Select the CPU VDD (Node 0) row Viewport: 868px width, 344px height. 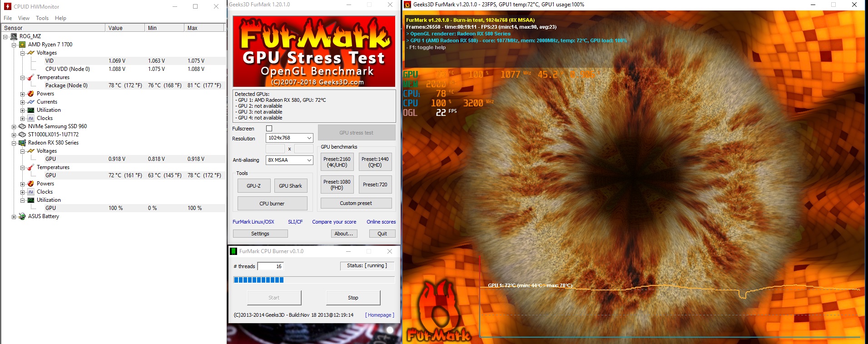point(113,69)
